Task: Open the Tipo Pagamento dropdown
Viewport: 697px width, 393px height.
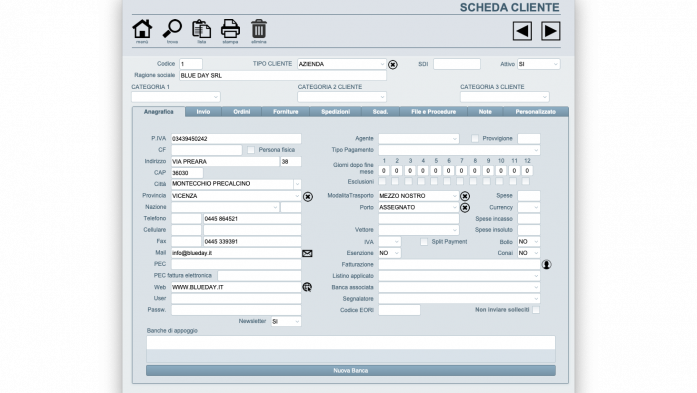Action: [x=459, y=150]
